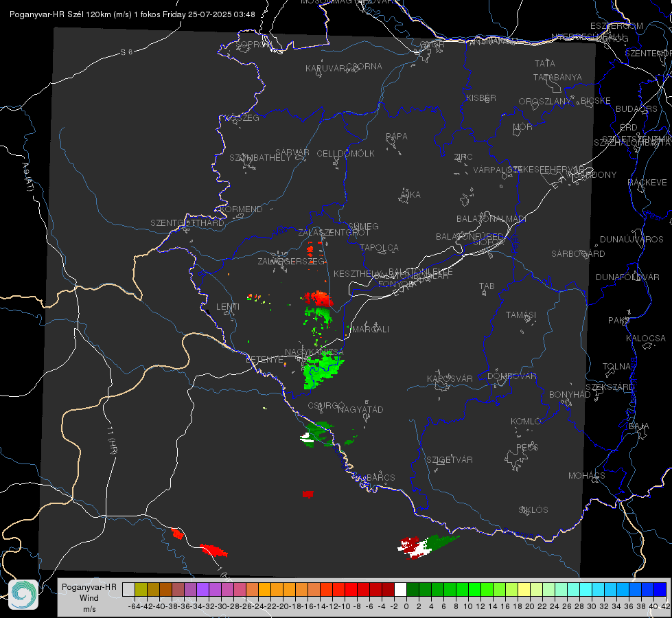
Task: Click the PAPA city label
Action: pyautogui.click(x=397, y=137)
